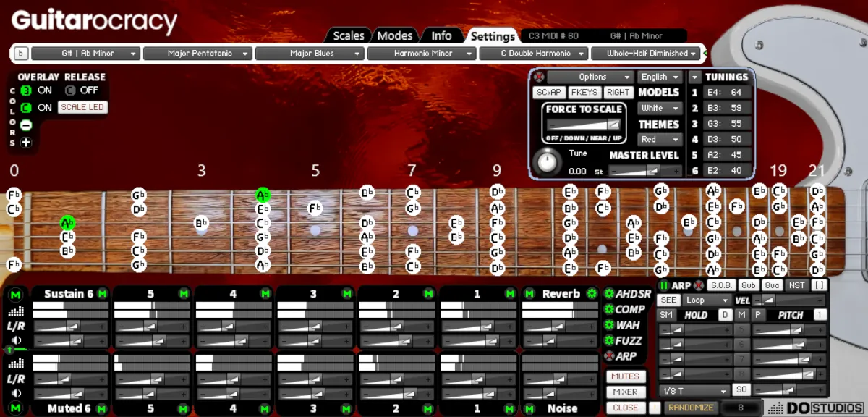Image resolution: width=868 pixels, height=417 pixels.
Task: Click the flat 'b' accidental icon
Action: click(x=20, y=53)
